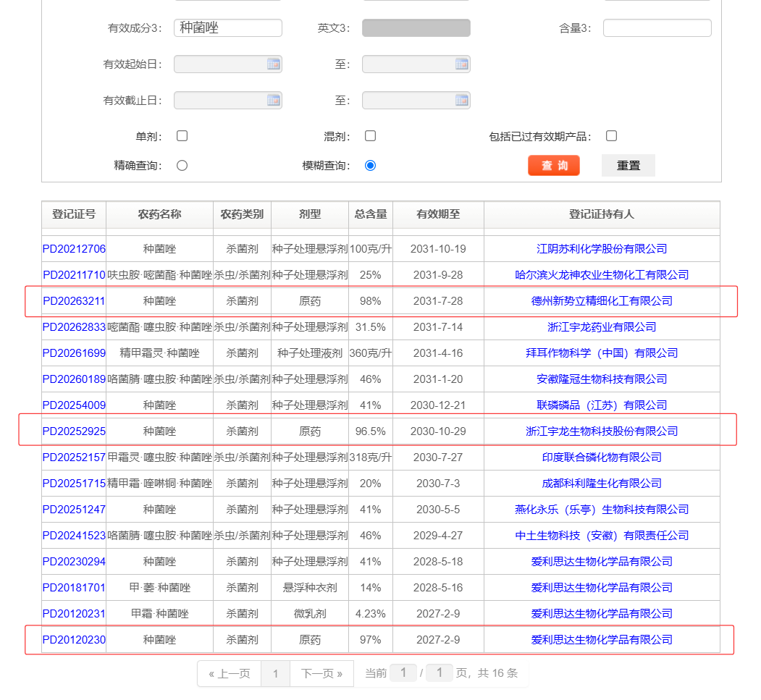Click the 当前 current page number box
This screenshot has height=700, width=761.
pyautogui.click(x=403, y=672)
